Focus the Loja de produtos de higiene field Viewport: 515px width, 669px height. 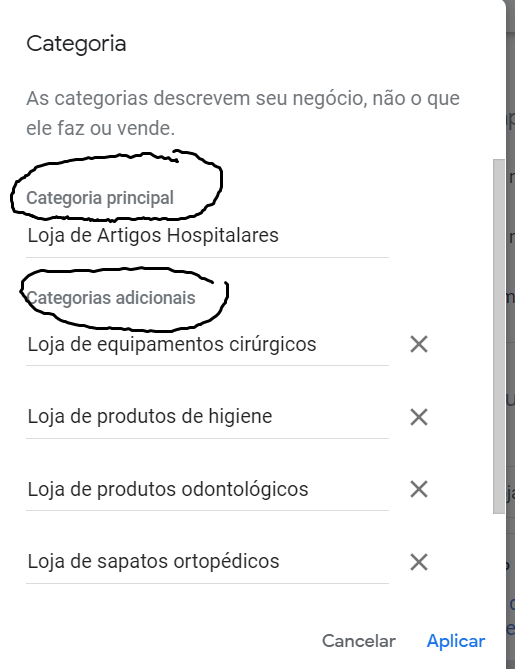click(207, 417)
